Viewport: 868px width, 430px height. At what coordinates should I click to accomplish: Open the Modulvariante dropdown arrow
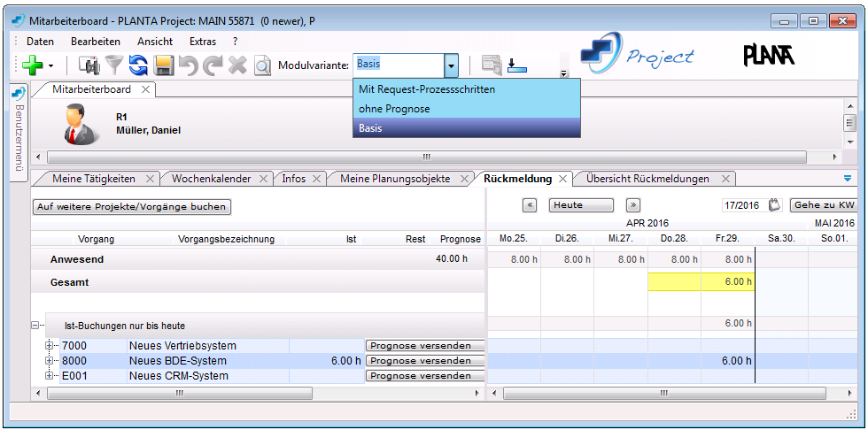click(x=451, y=65)
